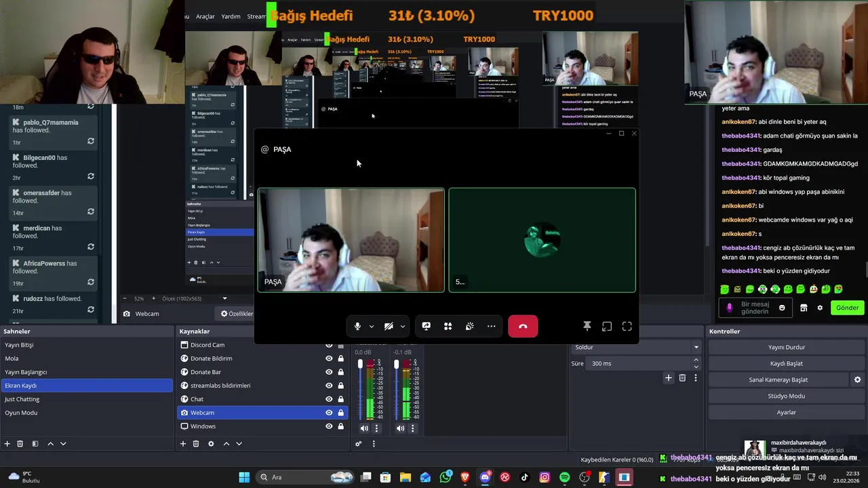868x488 pixels.
Task: Click the Özellikler button for Webcam
Action: [x=237, y=314]
